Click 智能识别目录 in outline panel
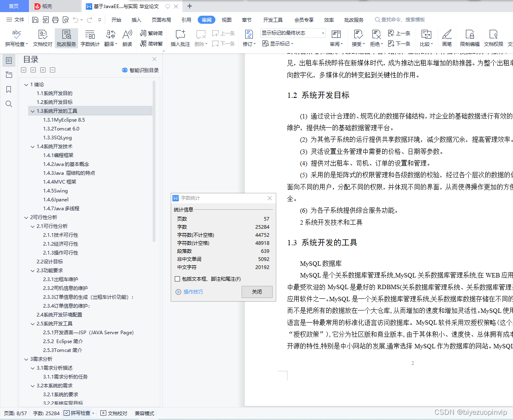513x420 pixels. pyautogui.click(x=141, y=70)
